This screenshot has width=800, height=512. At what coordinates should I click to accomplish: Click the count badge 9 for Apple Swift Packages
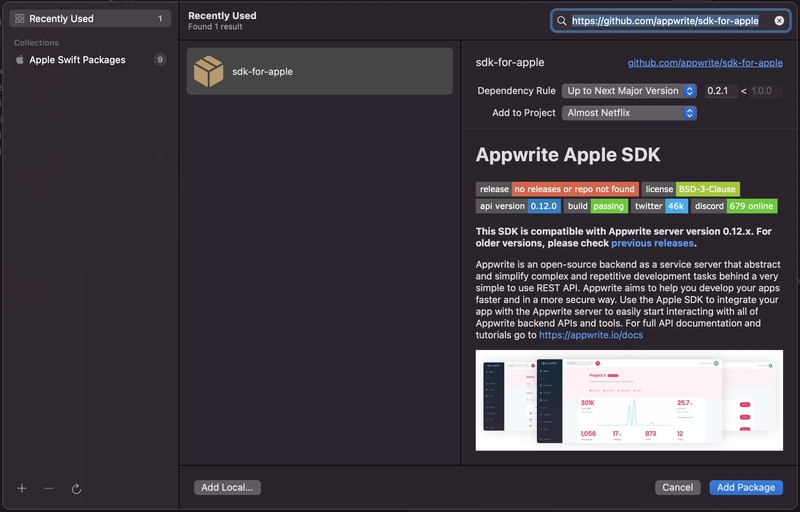(x=160, y=60)
